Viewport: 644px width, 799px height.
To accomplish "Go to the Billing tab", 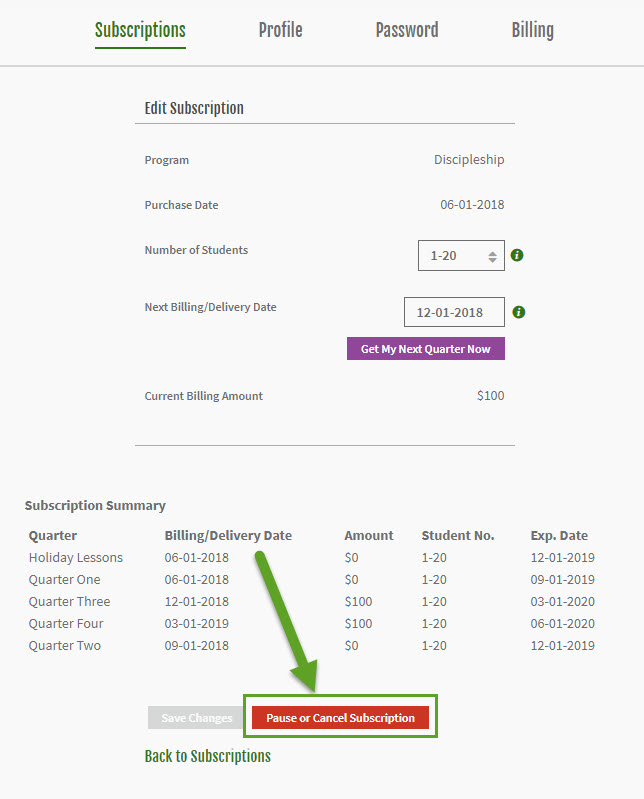I will coord(532,30).
